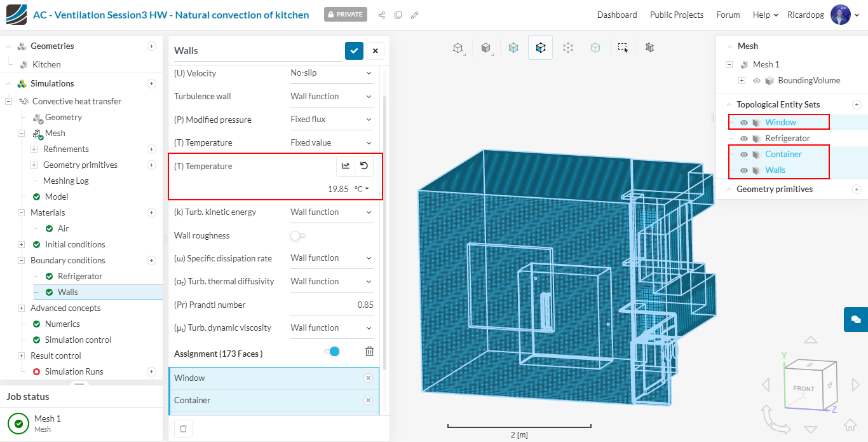
Task: Select the Kitchen geometry
Action: (46, 64)
